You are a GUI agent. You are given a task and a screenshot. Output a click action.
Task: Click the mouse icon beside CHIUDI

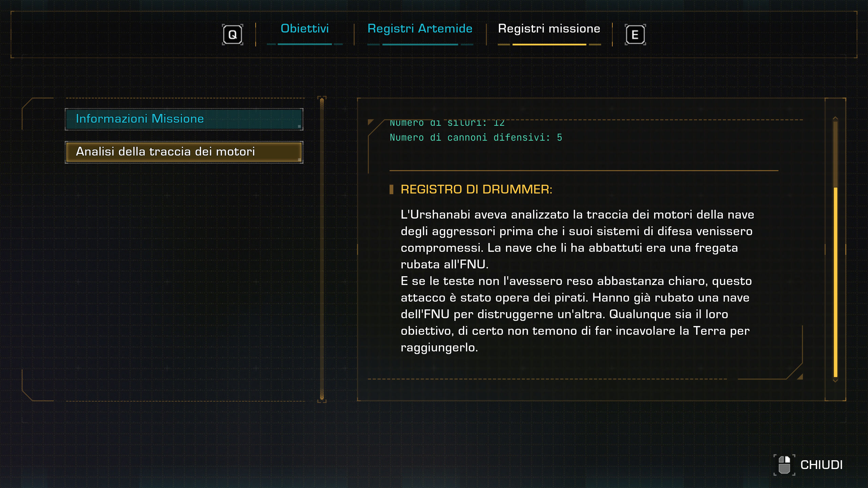784,465
